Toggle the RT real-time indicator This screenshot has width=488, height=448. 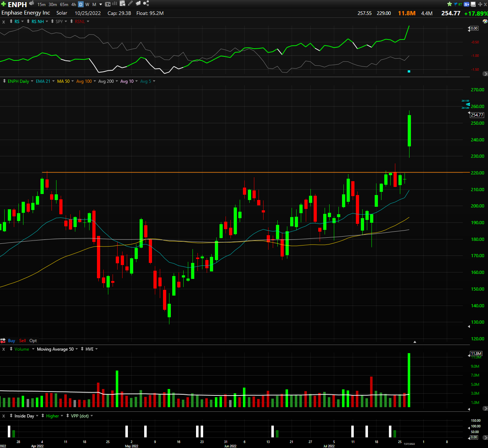point(460,4)
